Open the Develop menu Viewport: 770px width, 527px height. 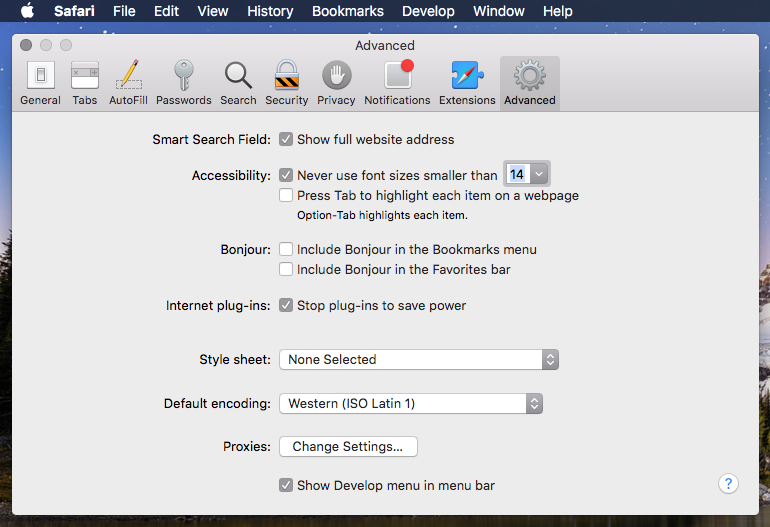[428, 11]
